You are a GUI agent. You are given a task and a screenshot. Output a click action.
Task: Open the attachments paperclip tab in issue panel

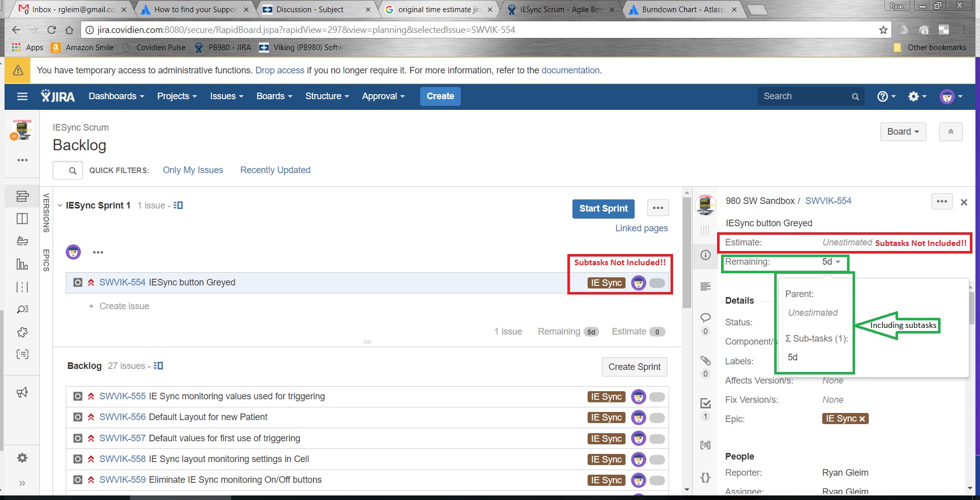click(x=705, y=360)
